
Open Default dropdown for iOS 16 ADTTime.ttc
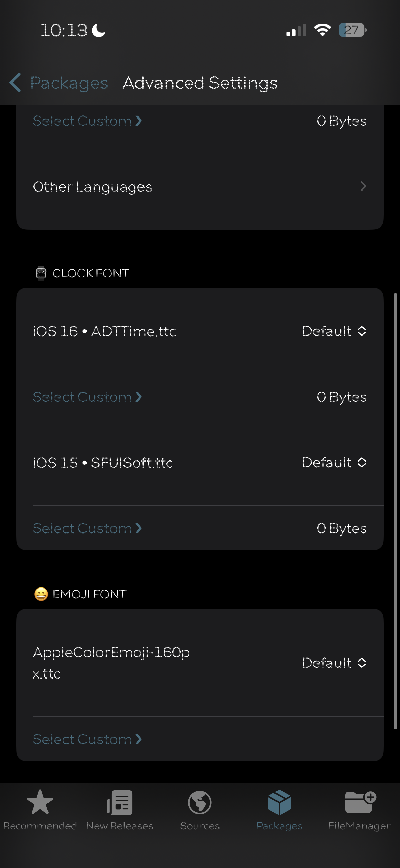334,331
